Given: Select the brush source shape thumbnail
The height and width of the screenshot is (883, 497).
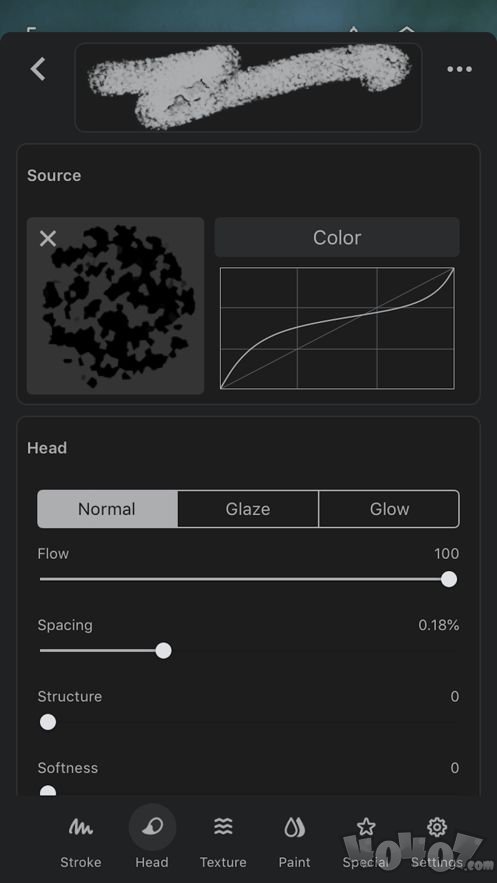Looking at the screenshot, I should click(x=115, y=306).
